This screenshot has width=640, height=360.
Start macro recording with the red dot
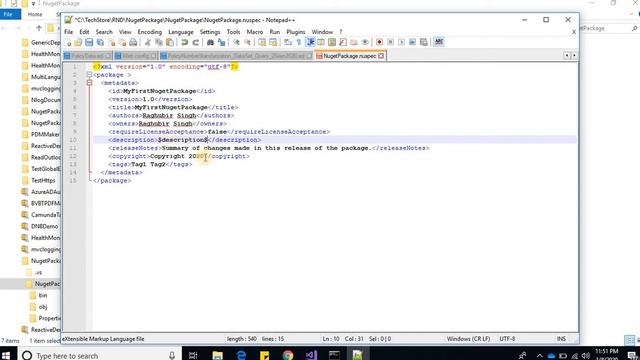tap(379, 42)
